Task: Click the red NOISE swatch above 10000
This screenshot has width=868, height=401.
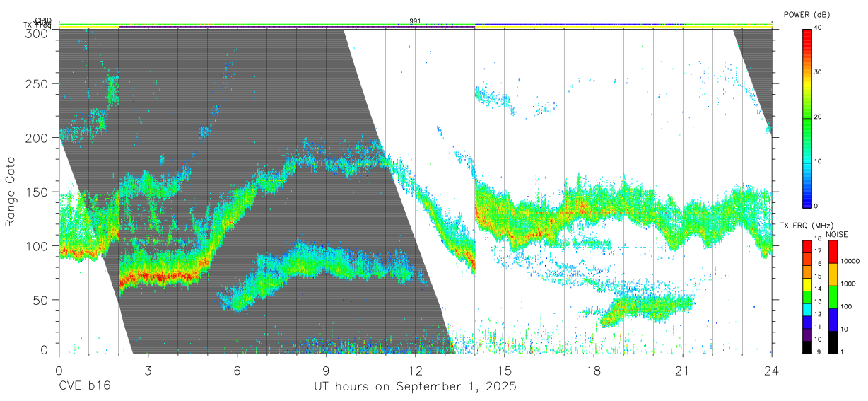Action: (x=833, y=251)
